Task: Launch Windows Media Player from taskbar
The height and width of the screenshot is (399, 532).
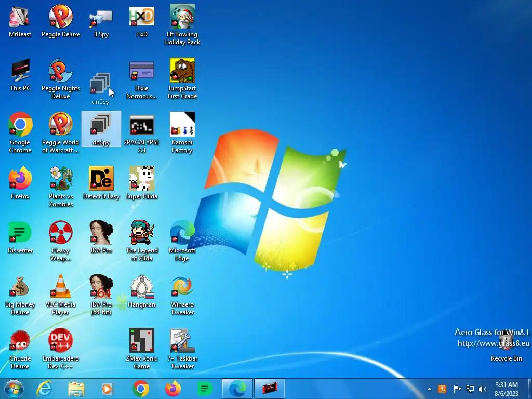Action: pyautogui.click(x=108, y=389)
